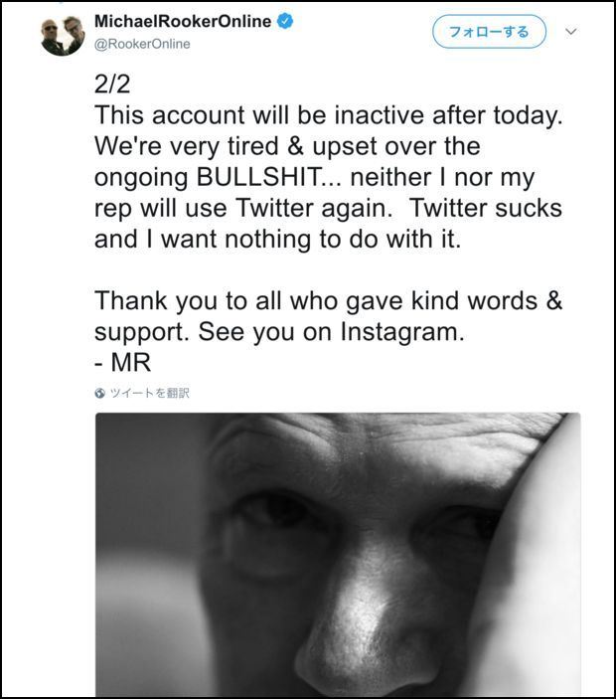This screenshot has height=699, width=616.
Task: Click the word "Instagram" in the tweet
Action: click(401, 333)
